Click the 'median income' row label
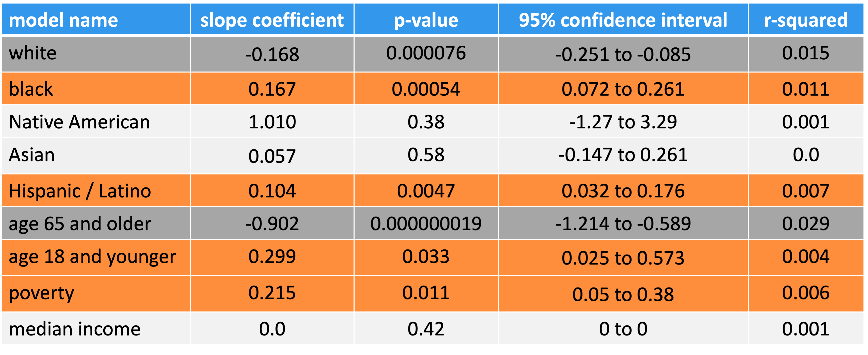This screenshot has width=868, height=355. pyautogui.click(x=74, y=329)
